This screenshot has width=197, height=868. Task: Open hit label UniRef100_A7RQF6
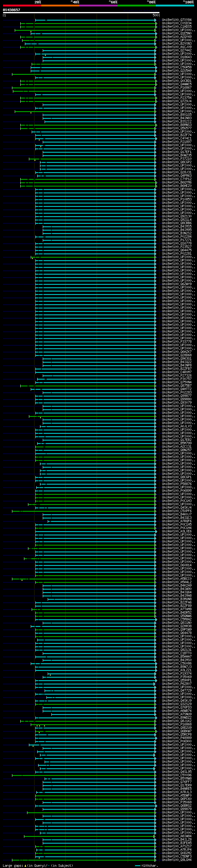click(177, 521)
